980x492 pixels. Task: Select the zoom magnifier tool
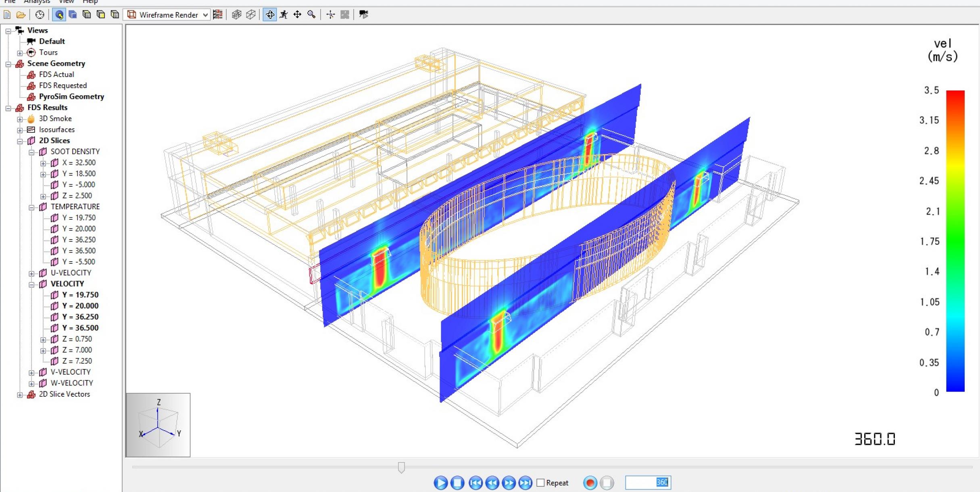tap(311, 15)
